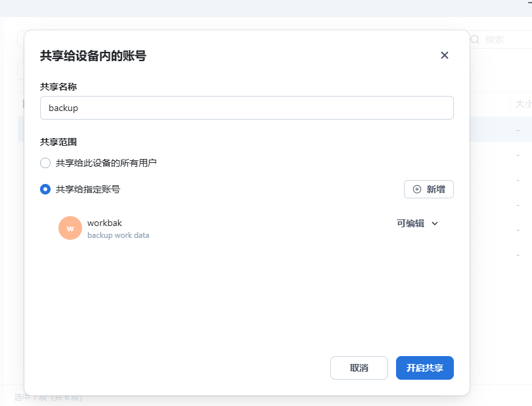Select the 共享给指定账号 radio button
Screen dimensions: 532x406
(x=45, y=189)
